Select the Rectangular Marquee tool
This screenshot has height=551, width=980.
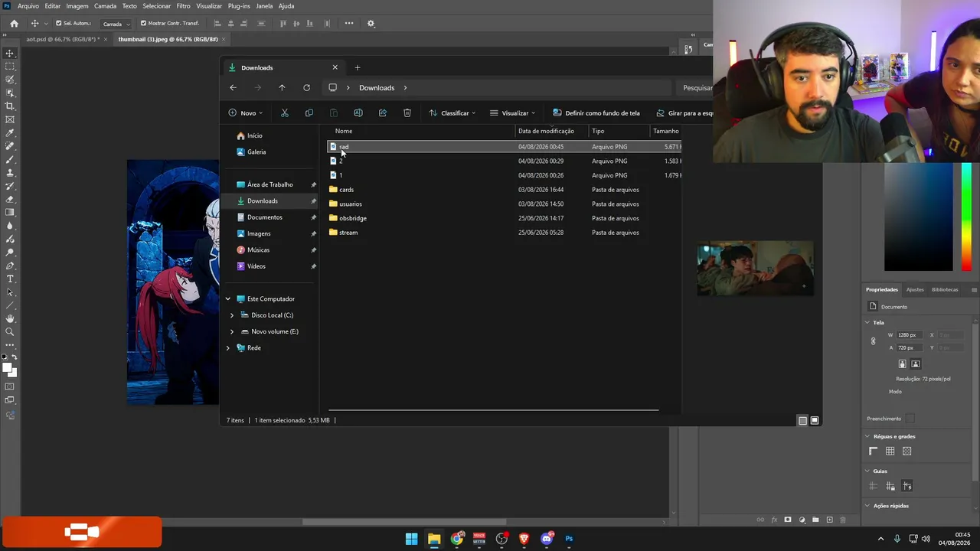pos(10,67)
